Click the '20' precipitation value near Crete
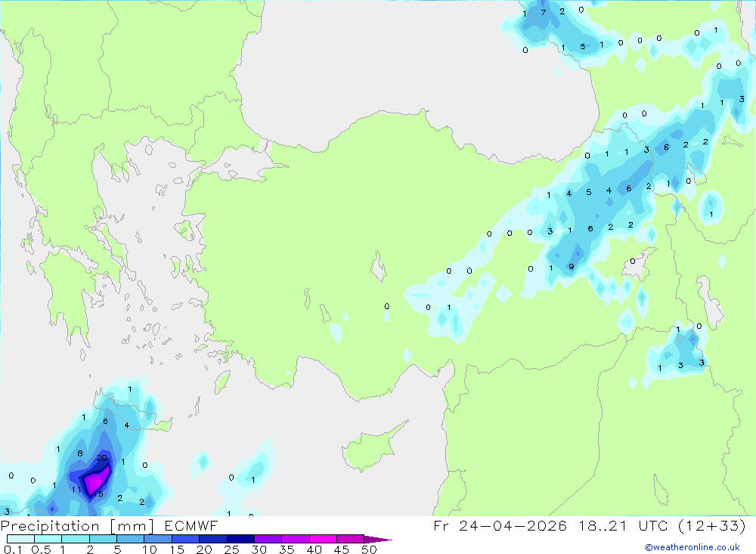 102,457
